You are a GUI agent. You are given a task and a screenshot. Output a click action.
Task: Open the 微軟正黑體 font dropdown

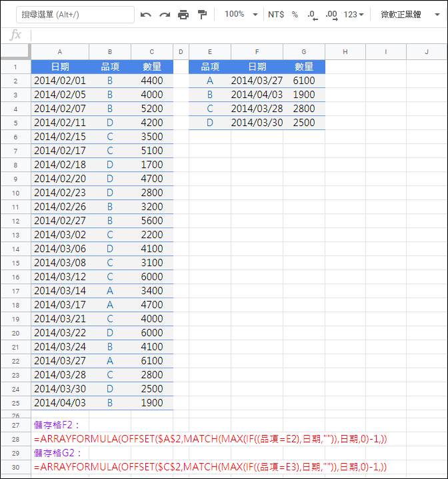[x=410, y=15]
